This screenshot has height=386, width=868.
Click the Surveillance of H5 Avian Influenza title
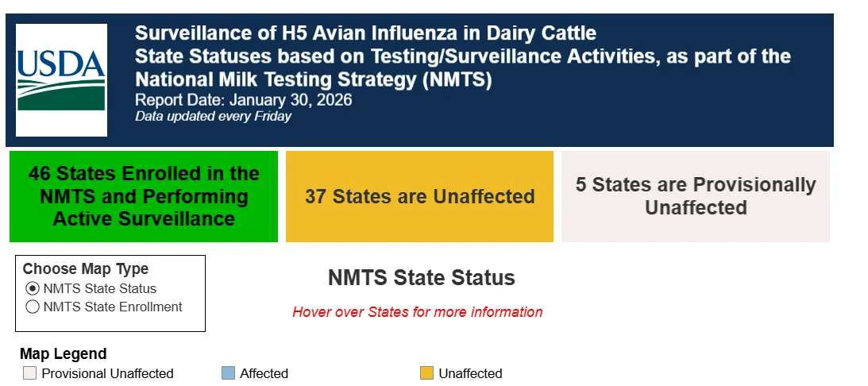pos(365,33)
